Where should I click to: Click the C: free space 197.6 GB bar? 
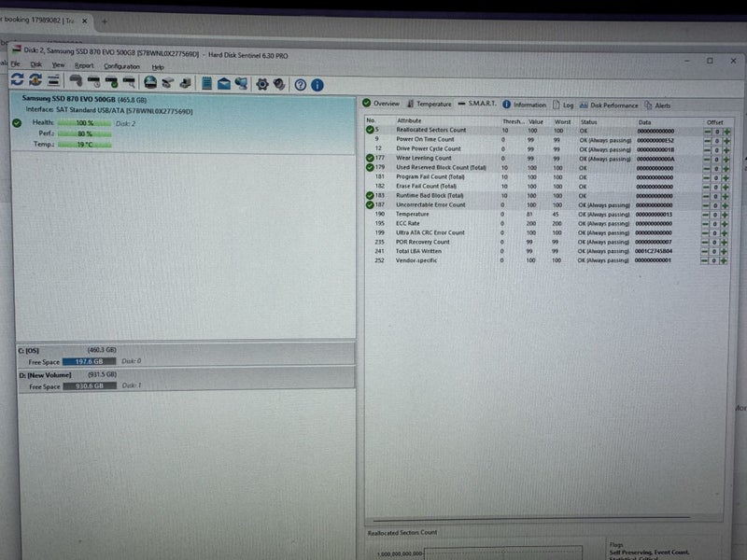pos(89,361)
